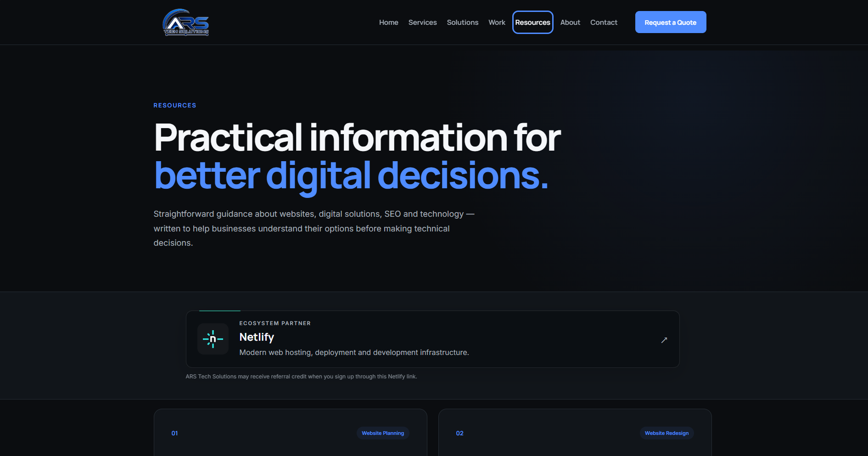This screenshot has width=868, height=456.
Task: Click card number 02
Action: (x=459, y=433)
